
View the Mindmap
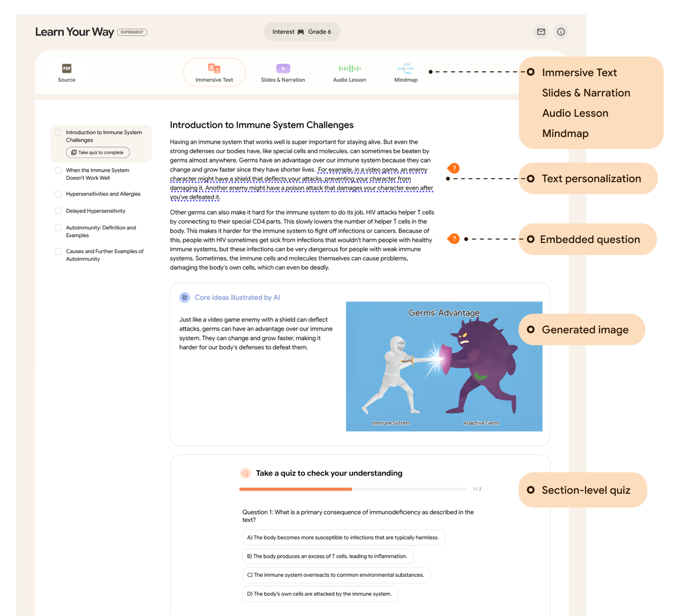click(406, 72)
